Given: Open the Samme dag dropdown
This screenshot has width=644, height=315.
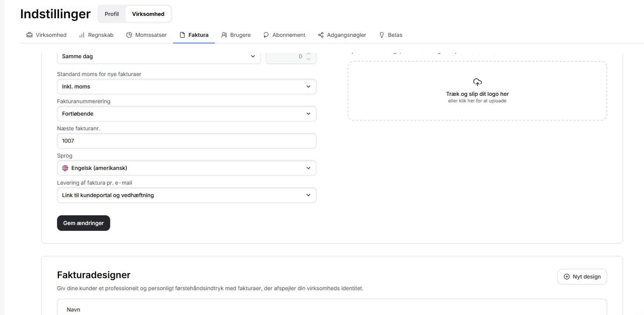Looking at the screenshot, I should tap(159, 57).
